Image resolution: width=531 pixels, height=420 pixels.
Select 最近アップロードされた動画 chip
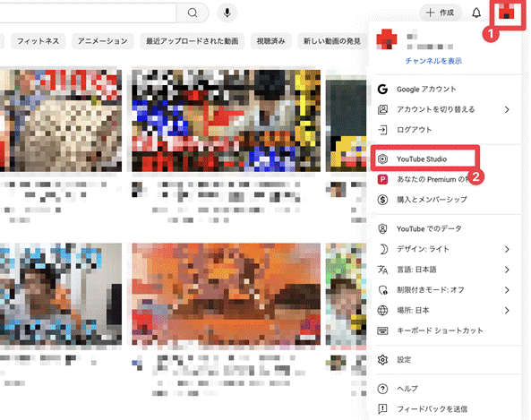tap(192, 41)
